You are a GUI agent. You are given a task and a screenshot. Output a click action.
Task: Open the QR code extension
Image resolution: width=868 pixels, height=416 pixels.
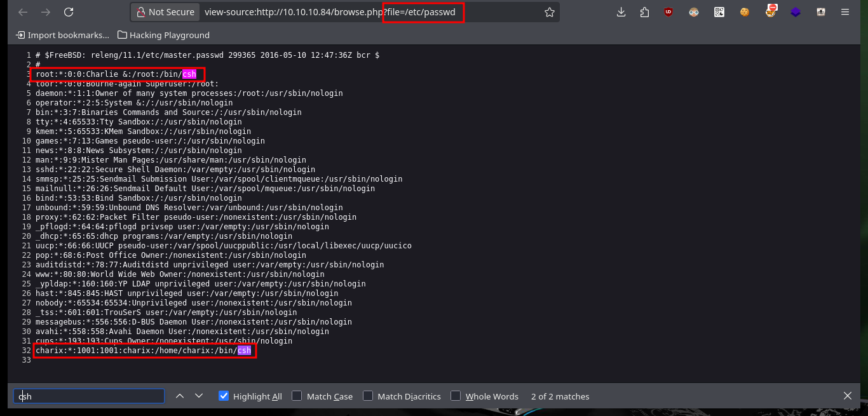tap(719, 12)
